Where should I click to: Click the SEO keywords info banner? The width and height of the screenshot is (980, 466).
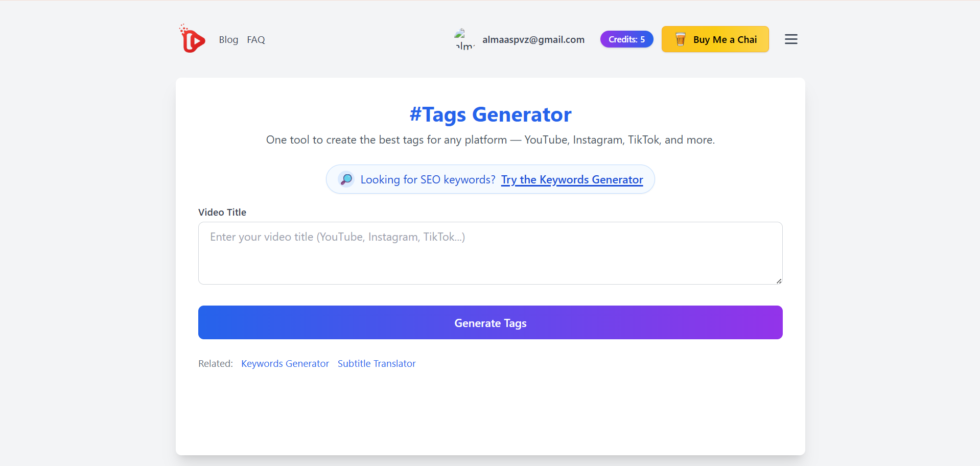tap(490, 179)
